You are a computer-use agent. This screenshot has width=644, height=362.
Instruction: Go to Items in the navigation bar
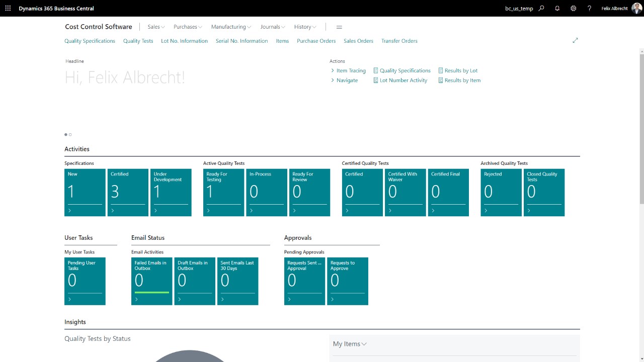point(282,41)
